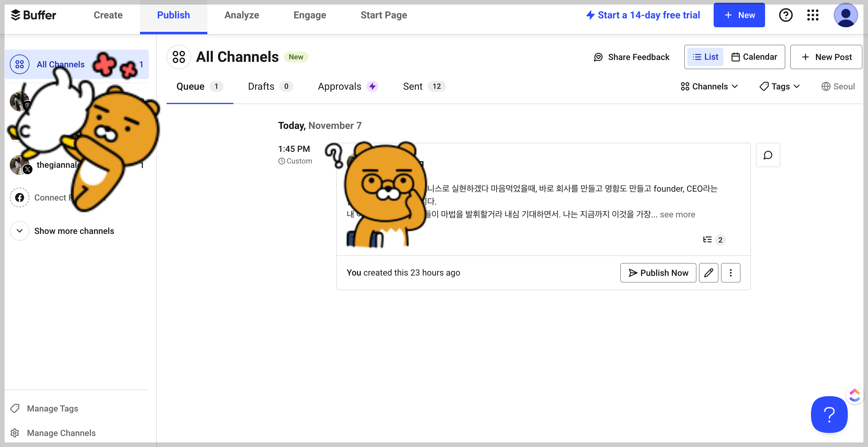Switch to Calendar view

pos(754,57)
